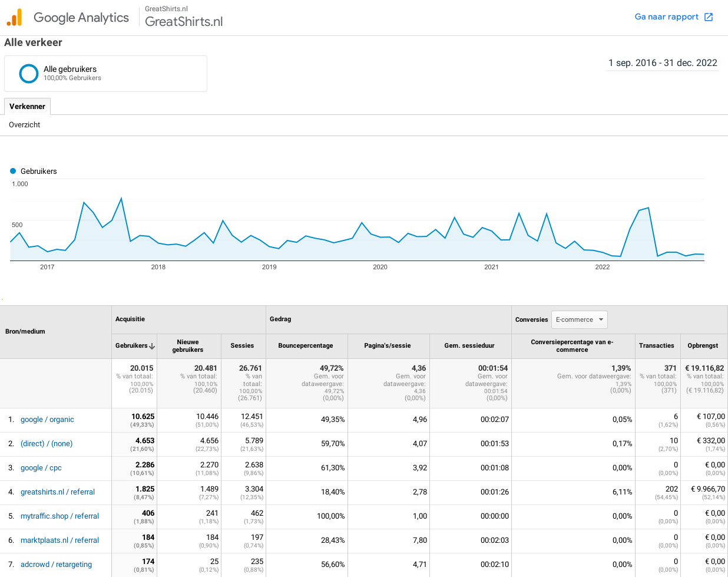Viewport: 728px width, 577px height.
Task: Click total users value 20.015
Action: coord(141,368)
